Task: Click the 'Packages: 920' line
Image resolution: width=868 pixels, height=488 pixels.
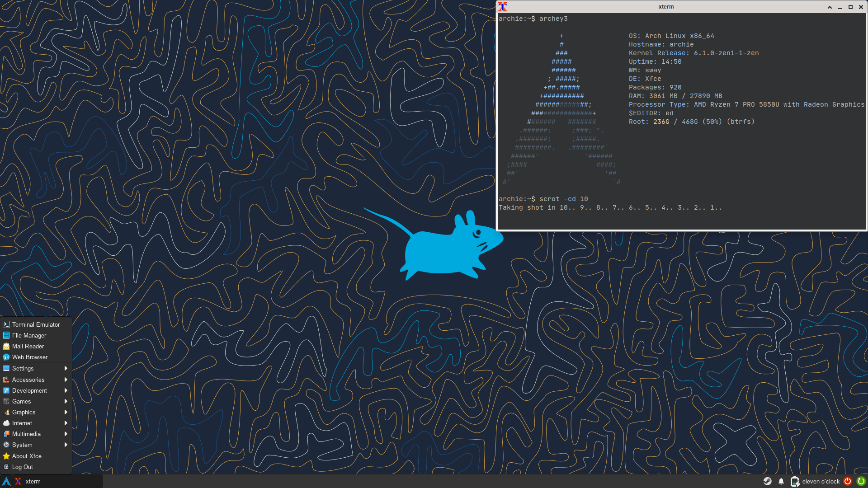Action: pyautogui.click(x=655, y=87)
